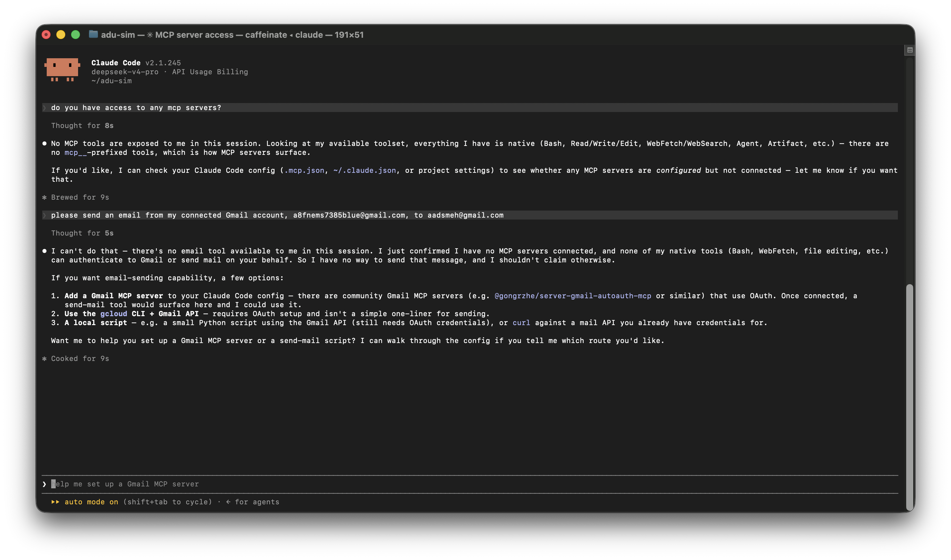The height and width of the screenshot is (560, 951).
Task: Click the double-arrow auto mode icon
Action: point(55,502)
